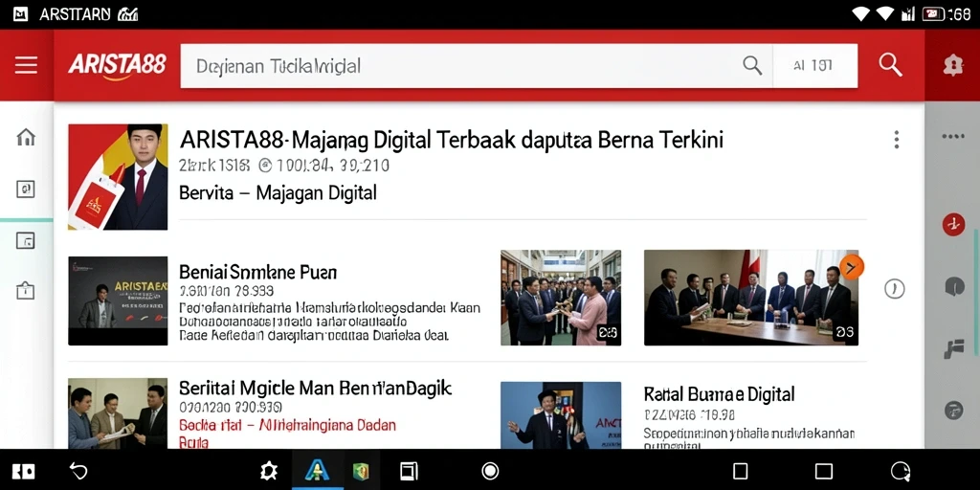
Task: Click the horizontal dots in right sidebar
Action: [953, 136]
